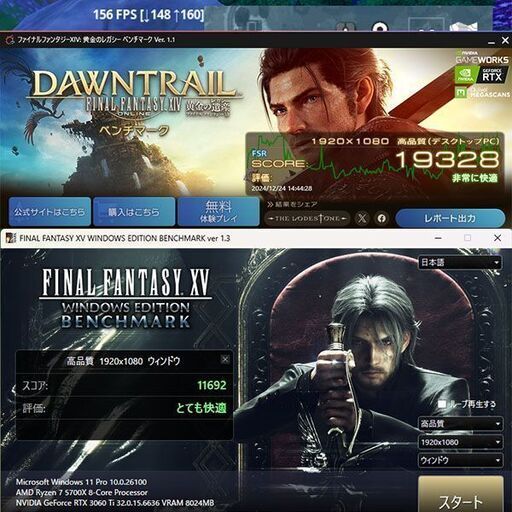Expand the ウィンドウ display mode dropdown

pos(460,460)
